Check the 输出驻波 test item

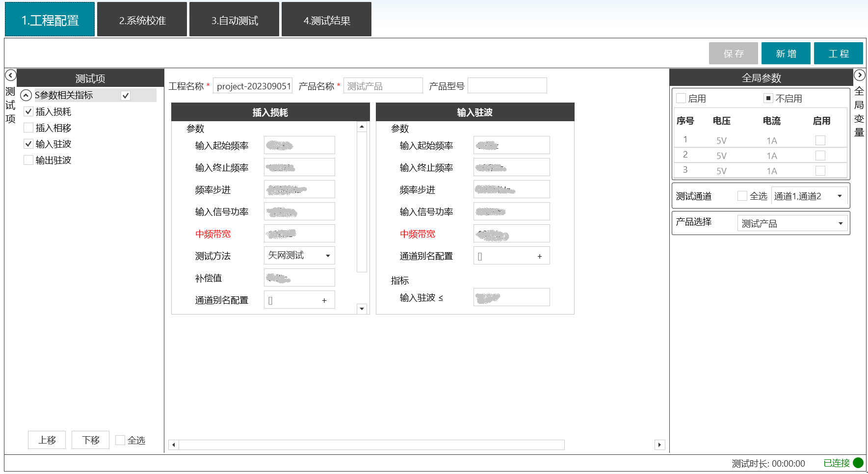(x=28, y=160)
